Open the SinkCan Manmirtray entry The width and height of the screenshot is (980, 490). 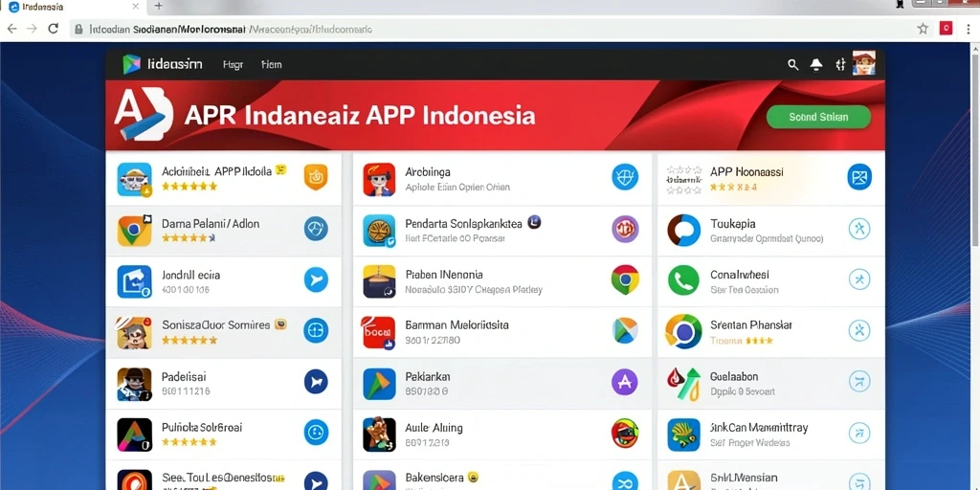pos(770,434)
